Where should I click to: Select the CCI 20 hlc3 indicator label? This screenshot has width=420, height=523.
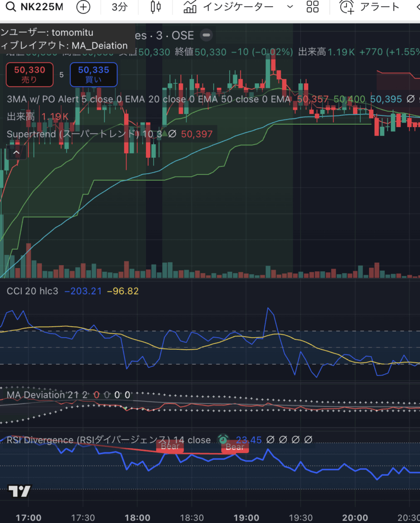[x=32, y=291]
